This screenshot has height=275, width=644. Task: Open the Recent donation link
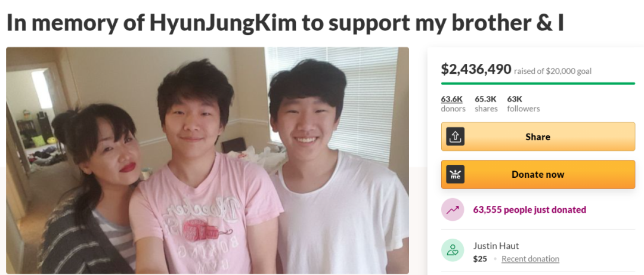coord(530,259)
